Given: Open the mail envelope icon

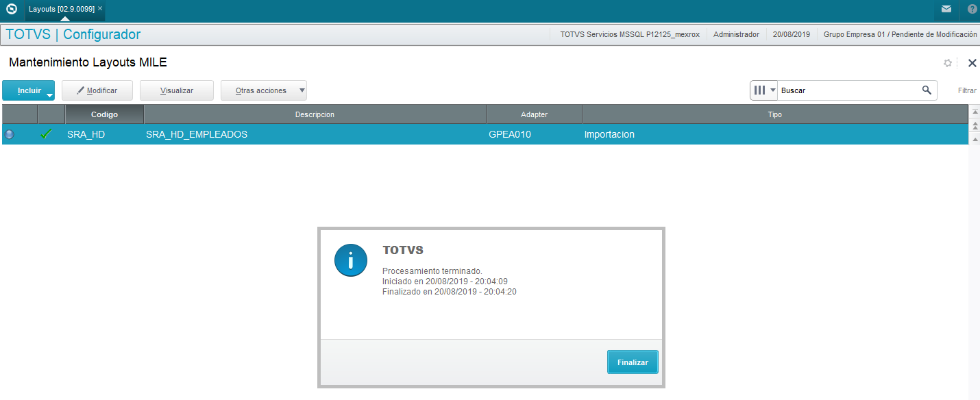Looking at the screenshot, I should [946, 10].
